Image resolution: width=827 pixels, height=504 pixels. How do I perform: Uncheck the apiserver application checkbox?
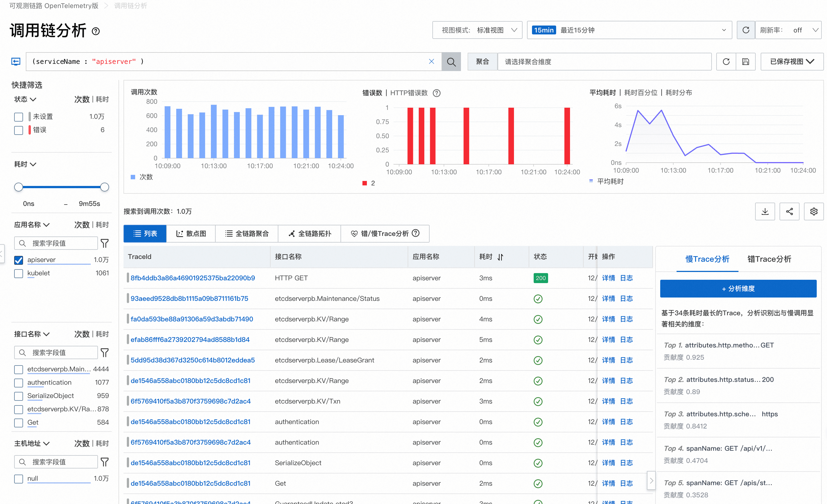click(x=19, y=260)
